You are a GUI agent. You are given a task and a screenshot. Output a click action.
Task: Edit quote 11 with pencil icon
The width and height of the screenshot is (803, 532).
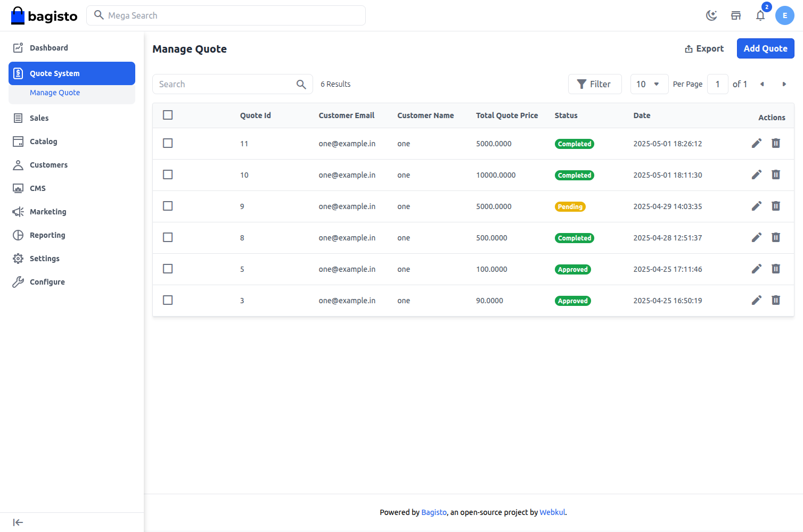[x=757, y=143]
